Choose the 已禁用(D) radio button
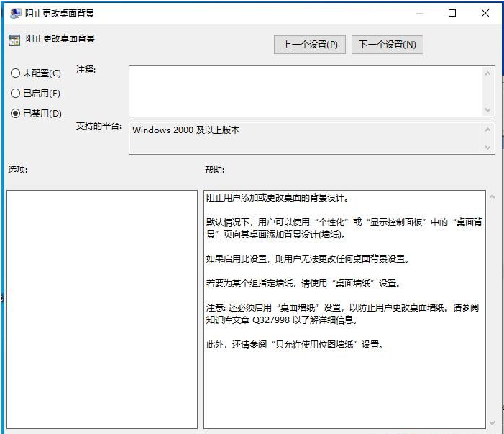 (x=16, y=114)
